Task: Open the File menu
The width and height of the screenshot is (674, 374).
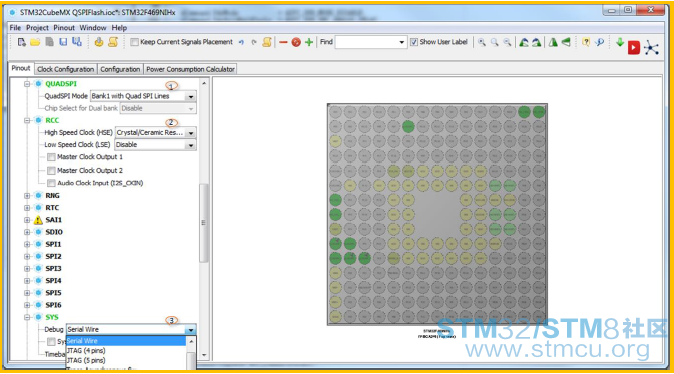Action: pyautogui.click(x=15, y=28)
